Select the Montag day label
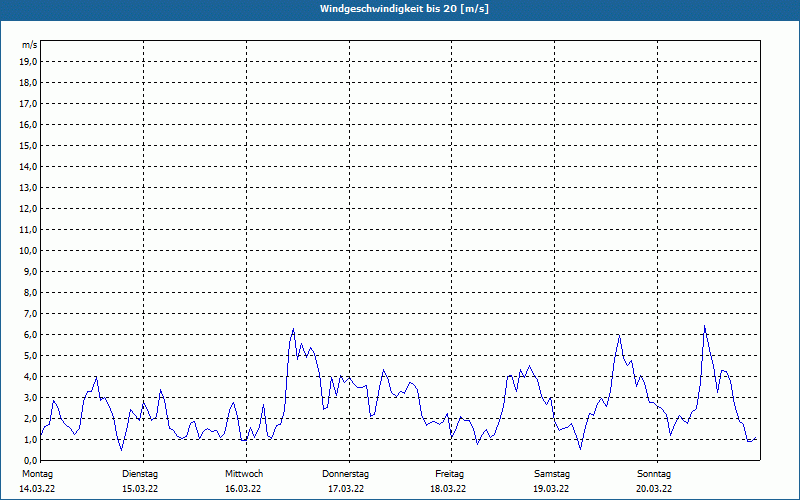This screenshot has width=800, height=500. point(37,474)
